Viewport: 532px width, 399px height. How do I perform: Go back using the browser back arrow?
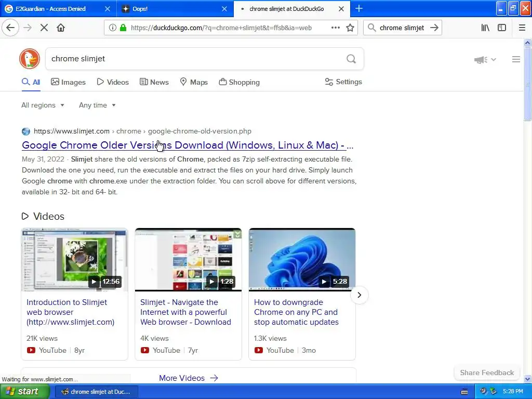[10, 28]
